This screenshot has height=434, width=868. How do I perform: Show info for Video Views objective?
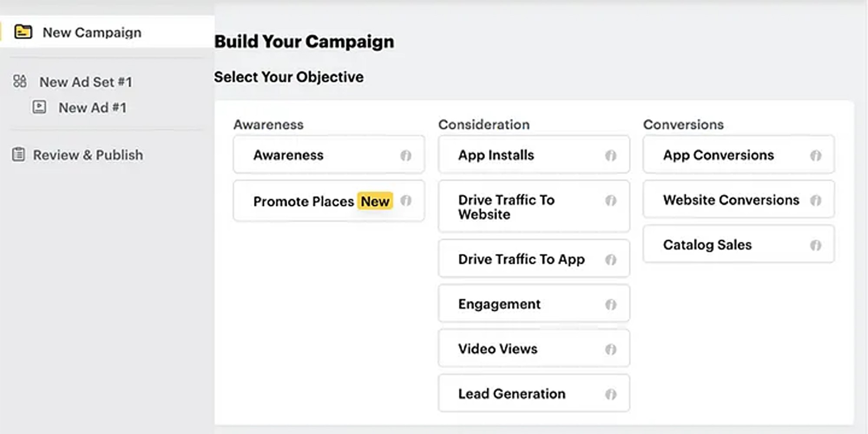click(611, 349)
